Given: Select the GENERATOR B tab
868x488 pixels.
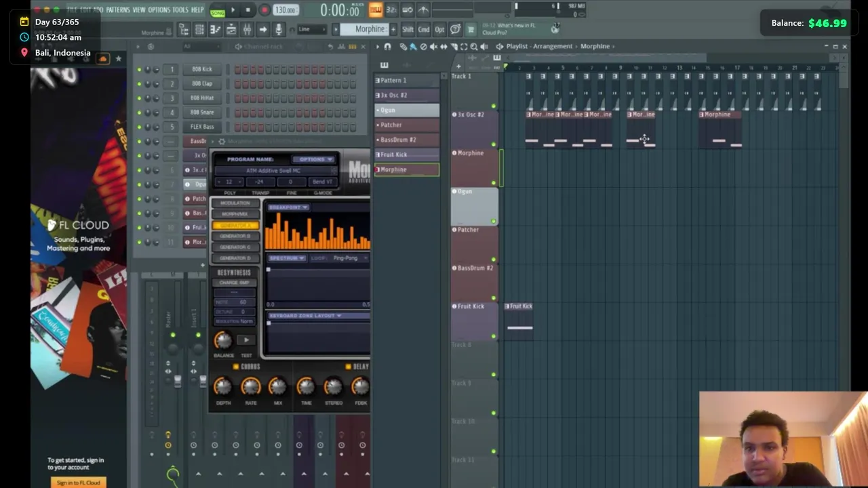Looking at the screenshot, I should [x=235, y=236].
